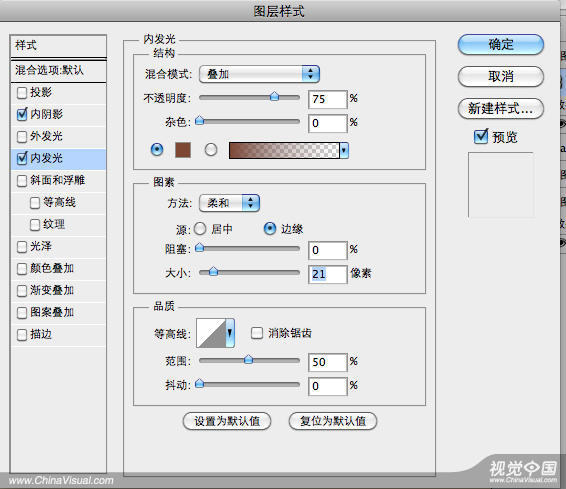The width and height of the screenshot is (566, 489).
Task: Click the 复位为默认值 button
Action: click(333, 421)
